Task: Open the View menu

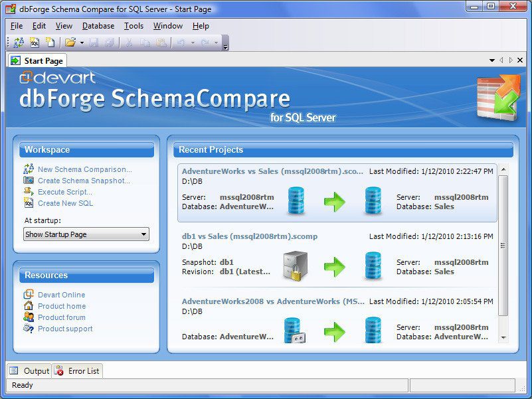Action: 64,26
